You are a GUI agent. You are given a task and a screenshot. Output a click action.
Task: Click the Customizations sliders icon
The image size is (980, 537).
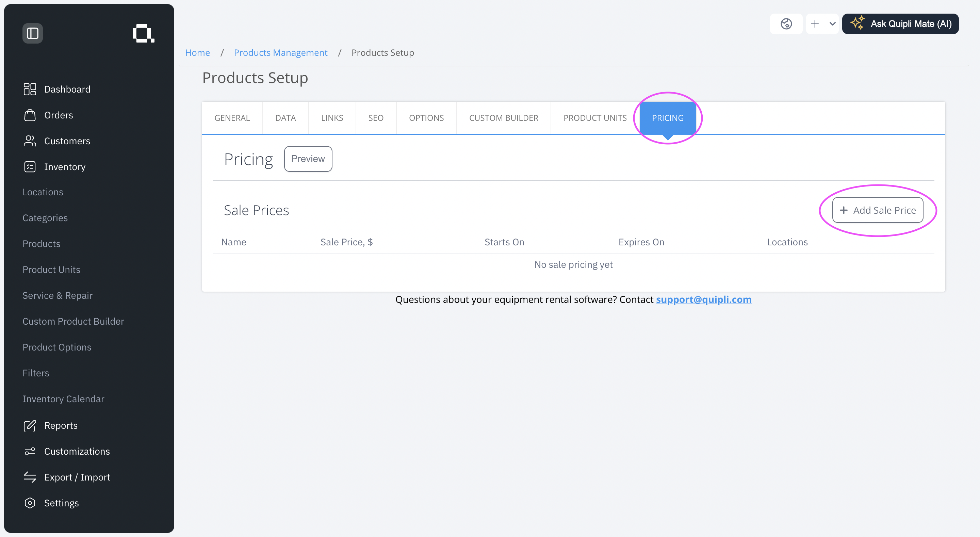(30, 451)
